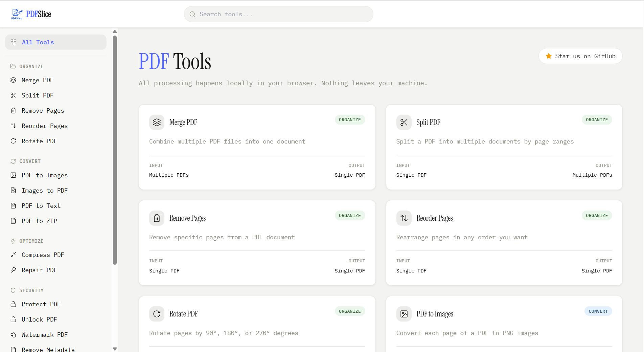Image resolution: width=644 pixels, height=352 pixels.
Task: Open the PDF to Text tool
Action: coord(41,205)
